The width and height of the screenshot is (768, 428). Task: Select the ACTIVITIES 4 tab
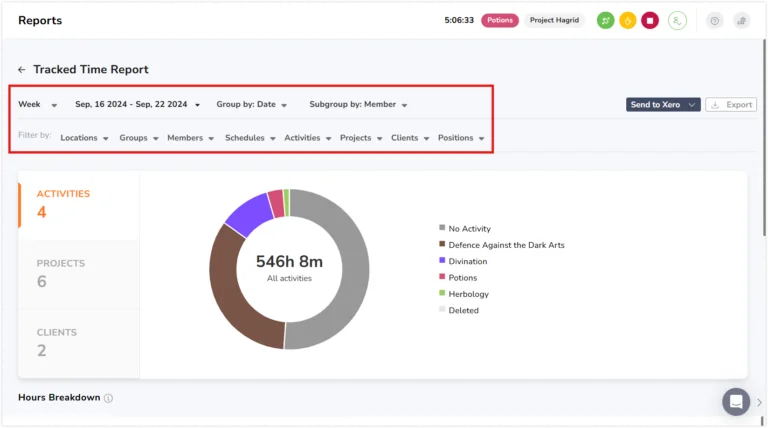pos(79,205)
